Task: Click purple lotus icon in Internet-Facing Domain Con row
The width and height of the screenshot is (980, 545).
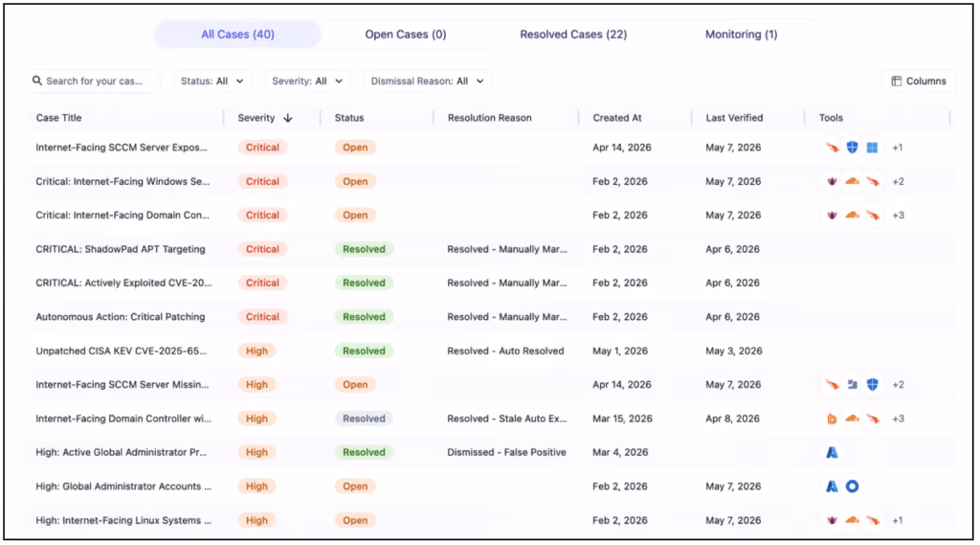Action: tap(832, 216)
